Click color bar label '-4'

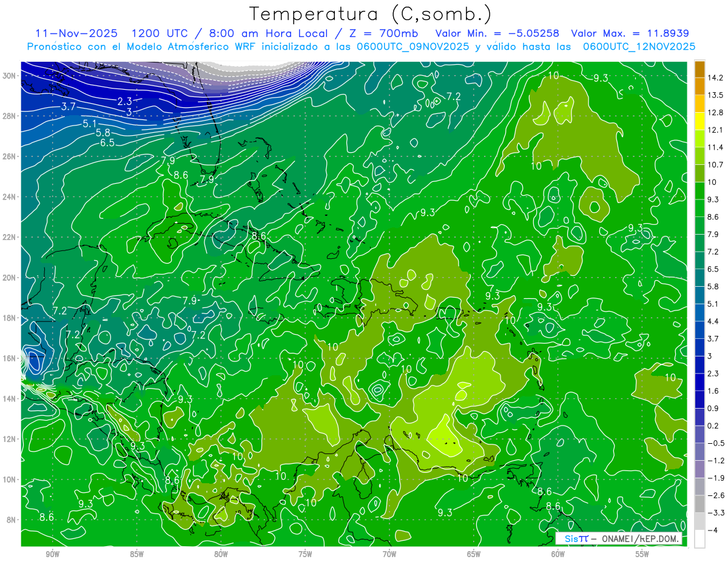[x=713, y=530]
